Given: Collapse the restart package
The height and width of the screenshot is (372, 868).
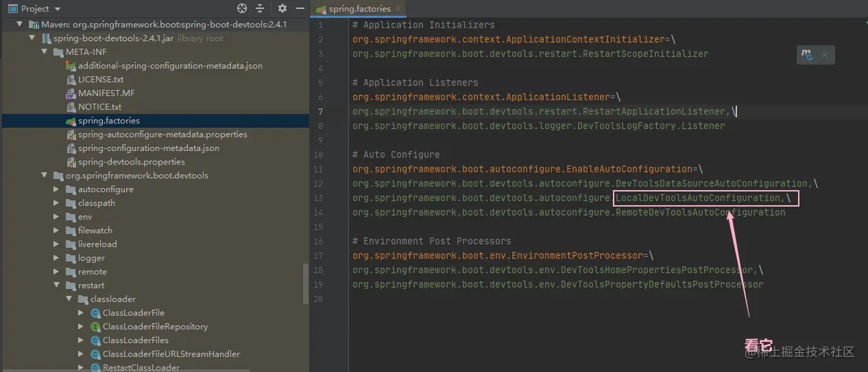Looking at the screenshot, I should tap(57, 286).
